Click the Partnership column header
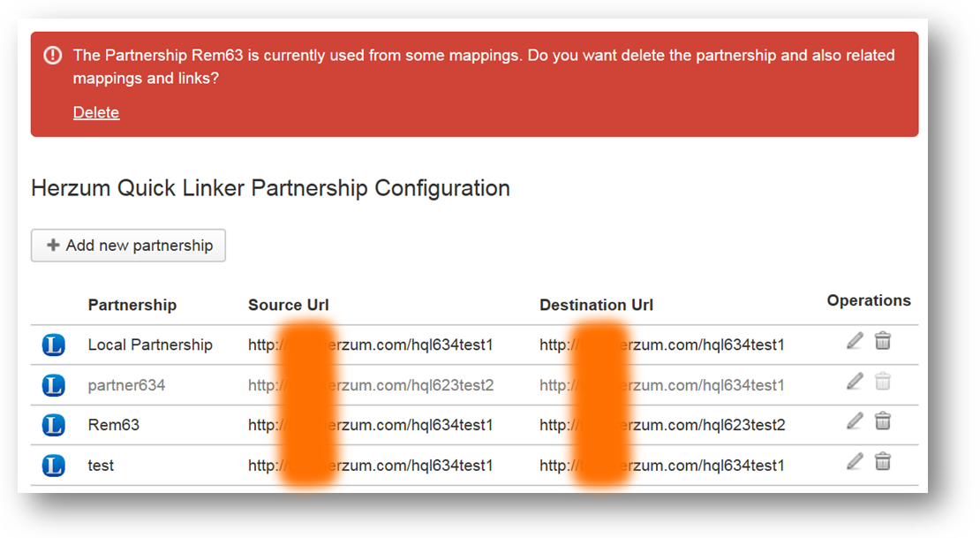The height and width of the screenshot is (538, 980). click(132, 305)
